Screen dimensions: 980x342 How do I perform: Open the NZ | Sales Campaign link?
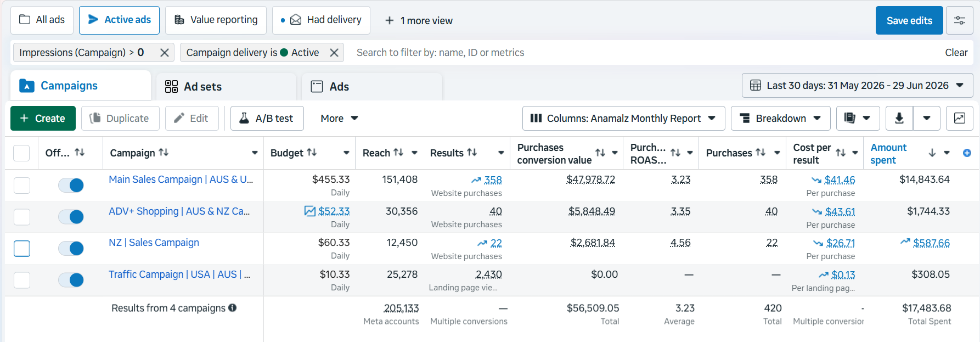(x=154, y=243)
